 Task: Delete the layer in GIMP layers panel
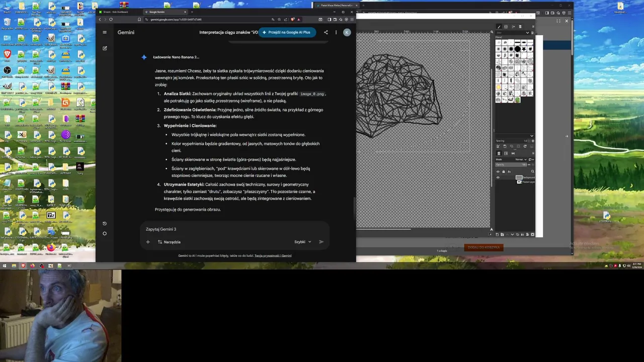click(x=533, y=234)
